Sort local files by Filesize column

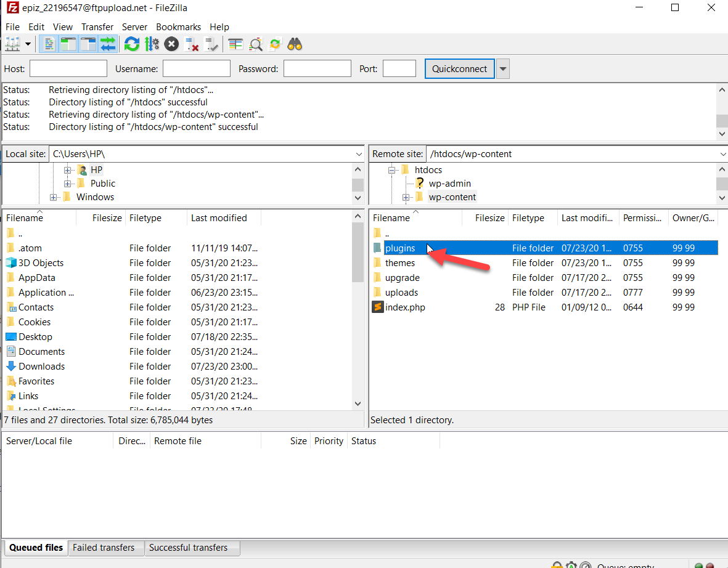[x=100, y=218]
